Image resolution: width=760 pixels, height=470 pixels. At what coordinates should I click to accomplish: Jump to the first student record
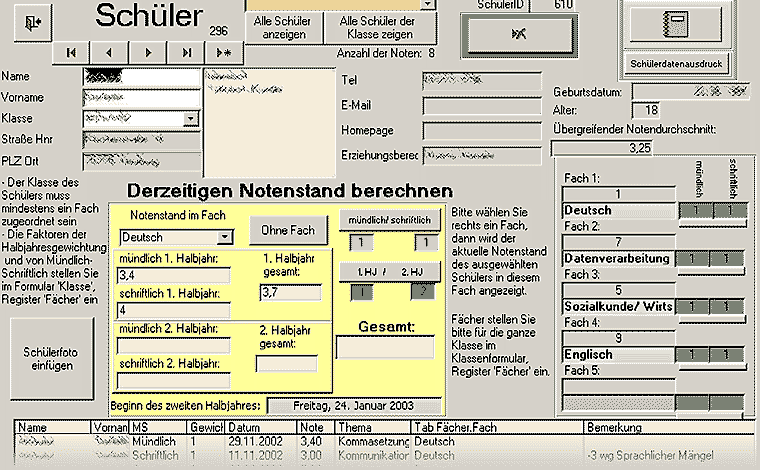click(70, 52)
